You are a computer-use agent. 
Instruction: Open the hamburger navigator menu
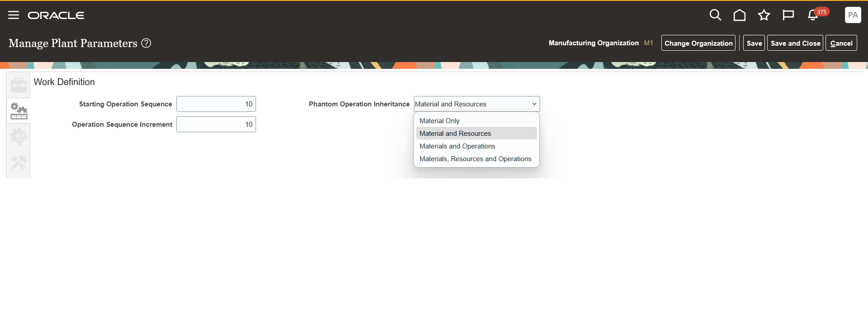(14, 15)
